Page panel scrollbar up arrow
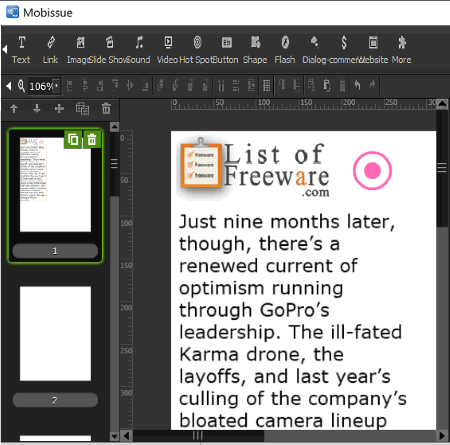This screenshot has width=450, height=445. click(114, 127)
